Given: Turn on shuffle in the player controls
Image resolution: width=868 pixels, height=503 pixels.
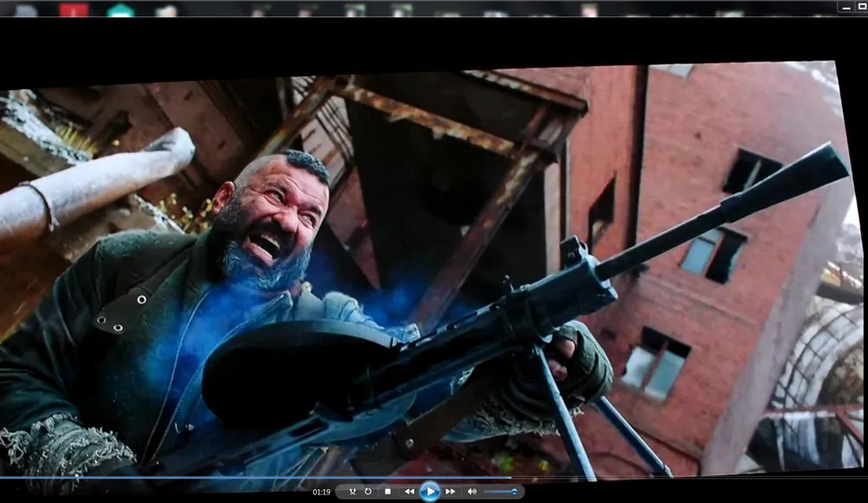Looking at the screenshot, I should 352,492.
